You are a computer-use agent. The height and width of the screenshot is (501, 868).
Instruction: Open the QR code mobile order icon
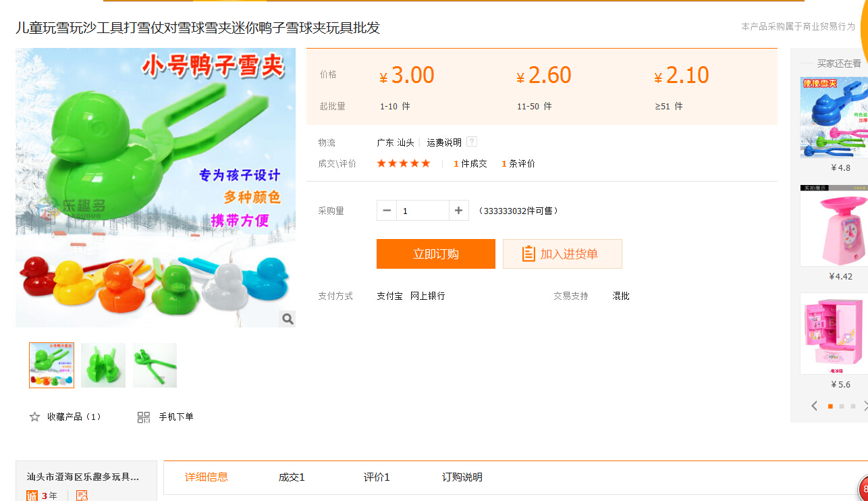[144, 417]
